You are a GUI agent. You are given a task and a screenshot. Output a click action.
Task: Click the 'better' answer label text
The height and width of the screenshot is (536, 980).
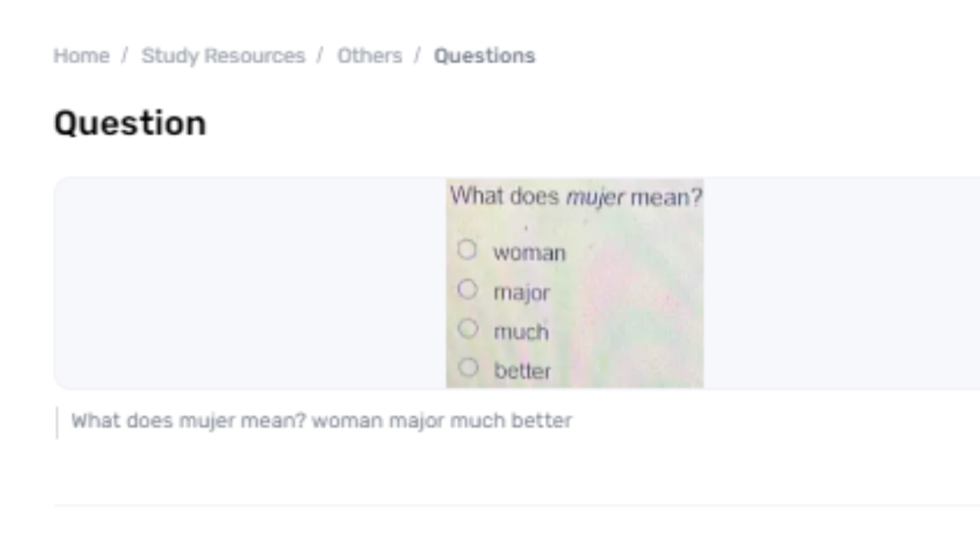point(522,371)
